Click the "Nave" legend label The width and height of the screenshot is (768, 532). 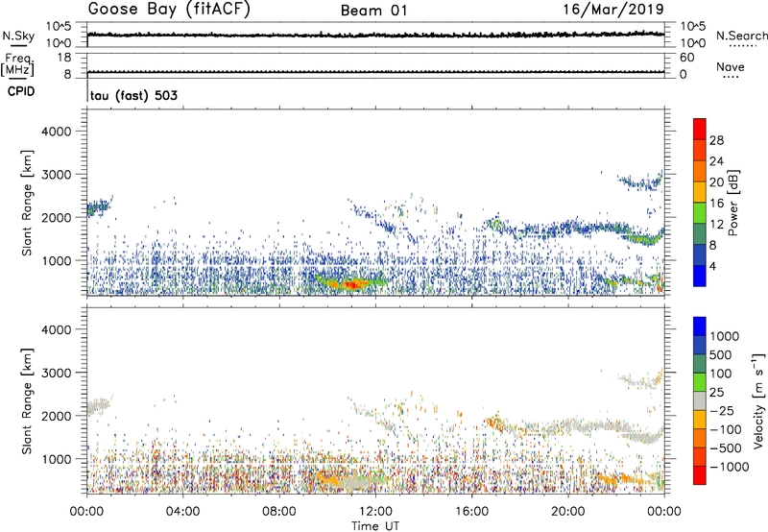(x=731, y=66)
